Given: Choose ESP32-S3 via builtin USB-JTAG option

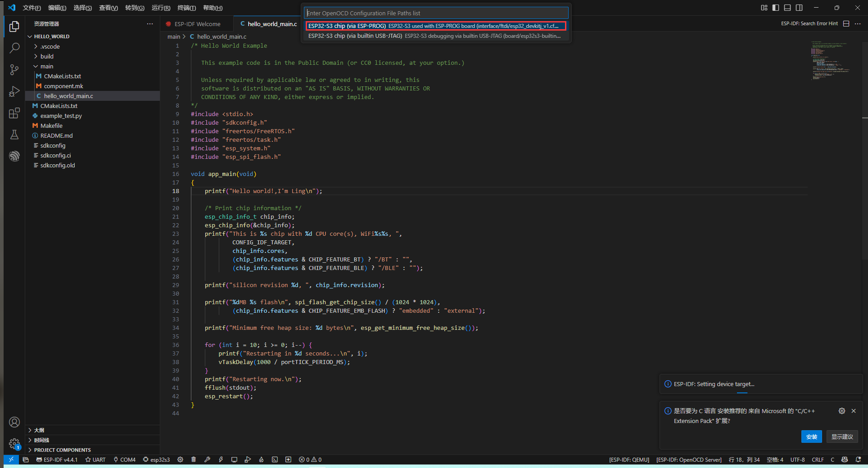Looking at the screenshot, I should pyautogui.click(x=436, y=36).
